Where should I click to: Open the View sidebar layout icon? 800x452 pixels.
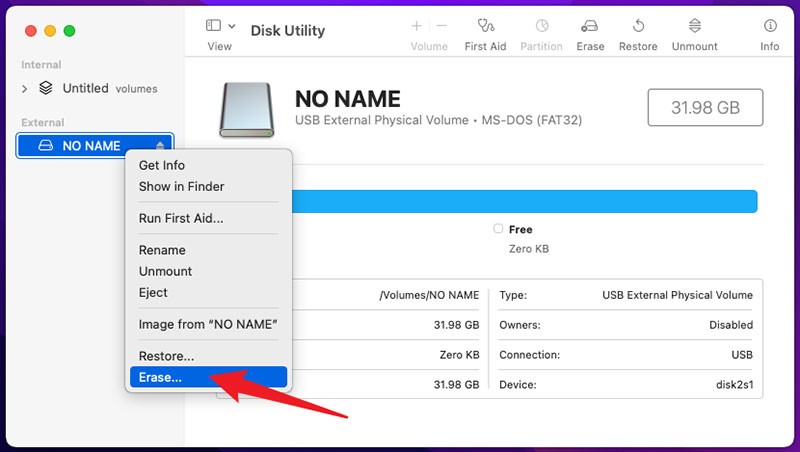coord(213,26)
